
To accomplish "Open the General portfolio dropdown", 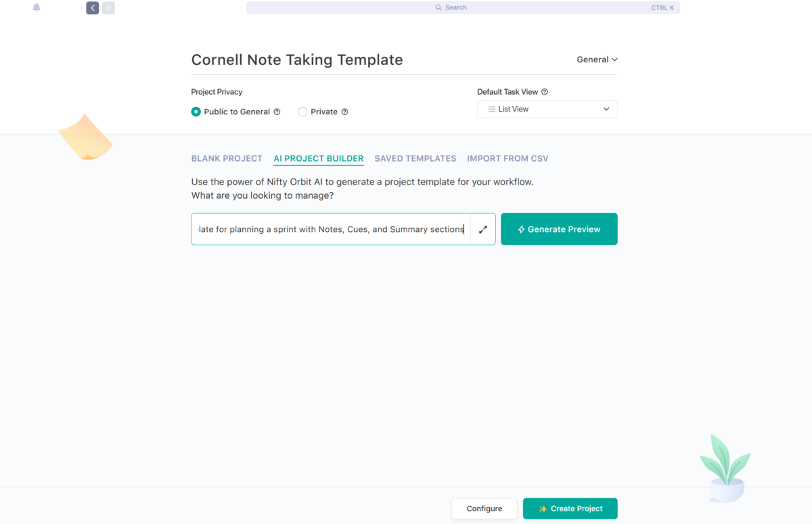I will coord(596,59).
